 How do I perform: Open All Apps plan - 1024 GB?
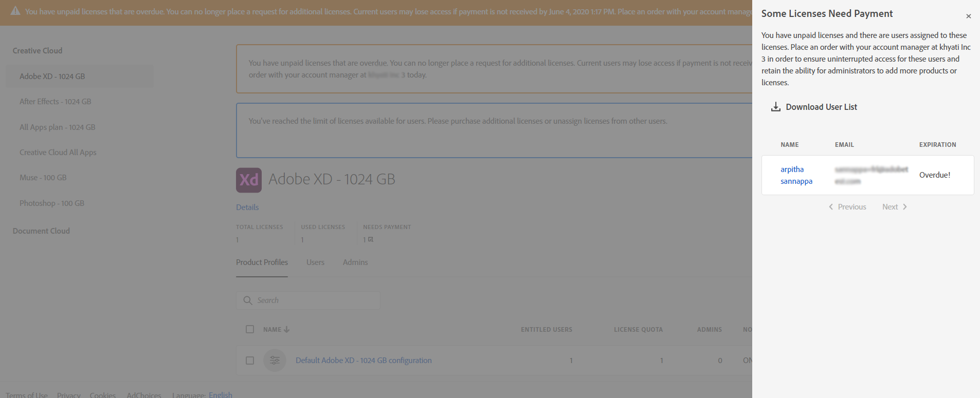tap(58, 127)
